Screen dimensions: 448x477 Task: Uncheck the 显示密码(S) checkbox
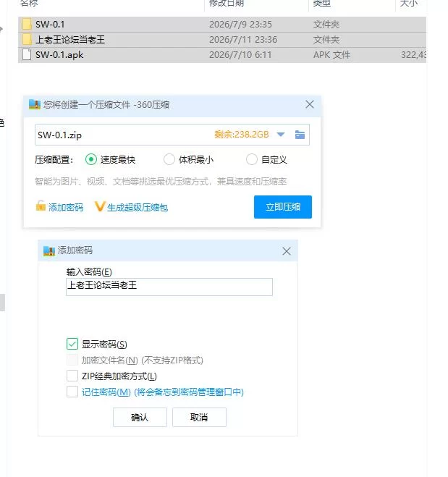72,344
